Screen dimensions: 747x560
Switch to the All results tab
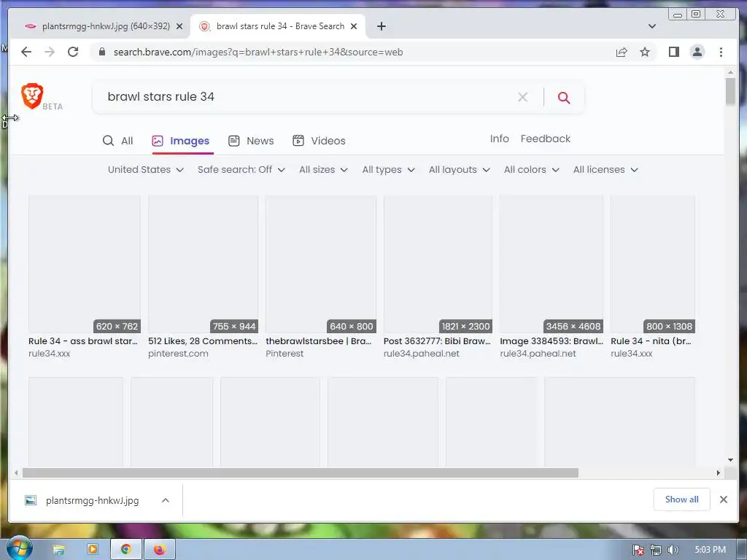click(x=117, y=141)
